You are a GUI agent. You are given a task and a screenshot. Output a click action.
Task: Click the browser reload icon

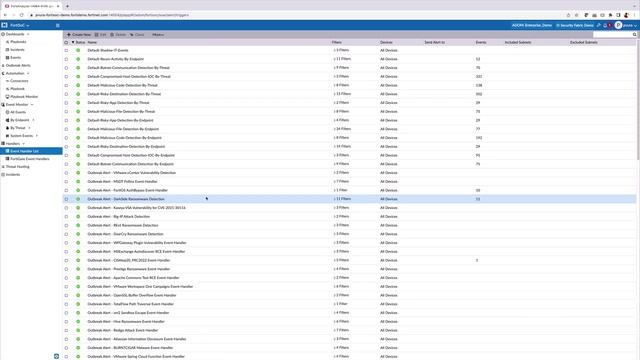pos(21,15)
